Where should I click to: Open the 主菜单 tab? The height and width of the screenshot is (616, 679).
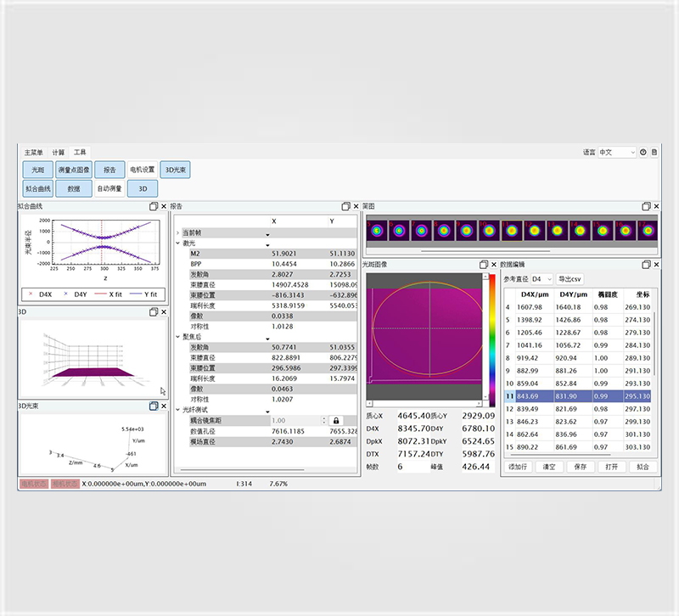click(33, 152)
